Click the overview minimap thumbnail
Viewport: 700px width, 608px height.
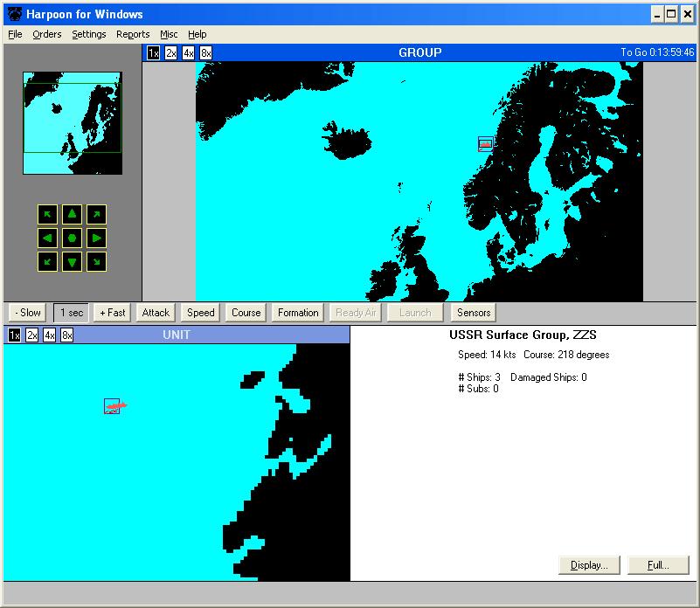click(73, 123)
